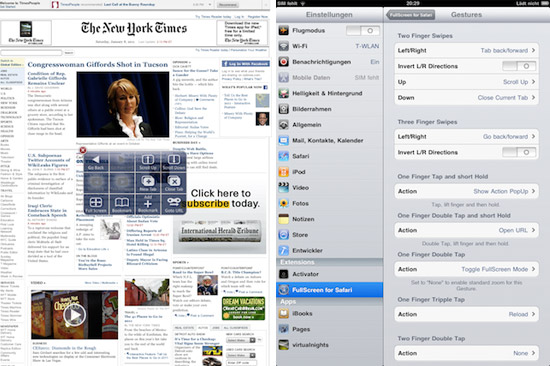Image resolution: width=550 pixels, height=366 pixels.
Task: Click the NYT search input field
Action: [31, 53]
